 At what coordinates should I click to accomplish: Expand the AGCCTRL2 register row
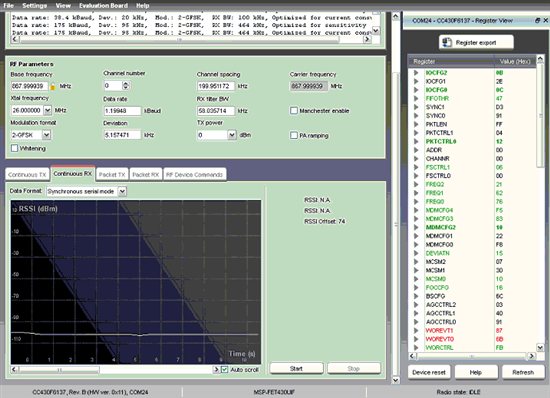[416, 305]
